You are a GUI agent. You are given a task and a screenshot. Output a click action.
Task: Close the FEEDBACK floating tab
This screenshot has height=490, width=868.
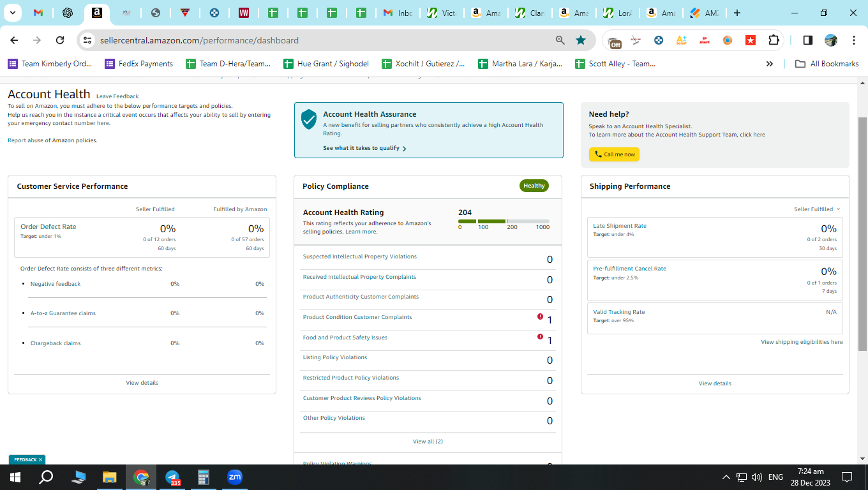[x=40, y=459]
